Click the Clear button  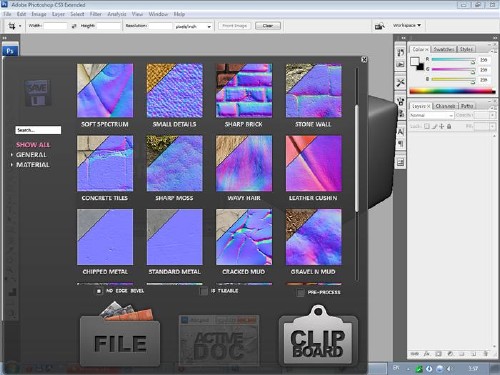point(268,26)
